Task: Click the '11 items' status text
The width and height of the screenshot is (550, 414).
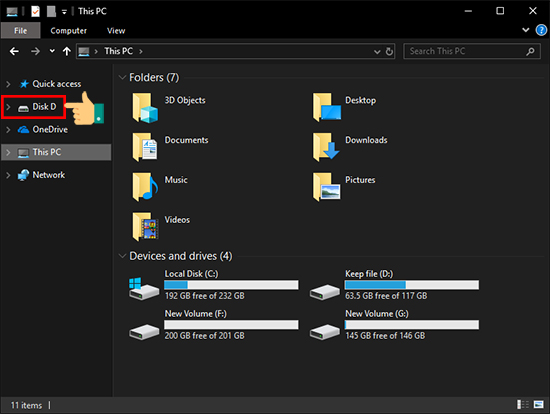Action: pos(26,405)
